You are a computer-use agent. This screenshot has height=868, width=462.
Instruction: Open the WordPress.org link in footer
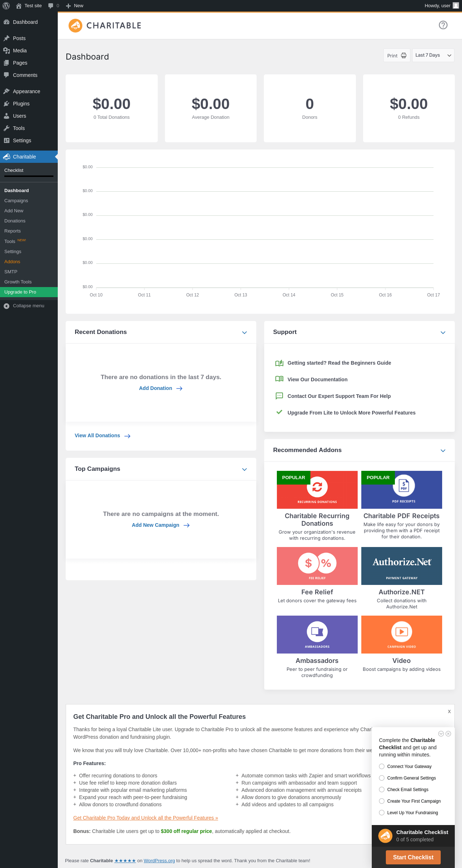pos(159,861)
